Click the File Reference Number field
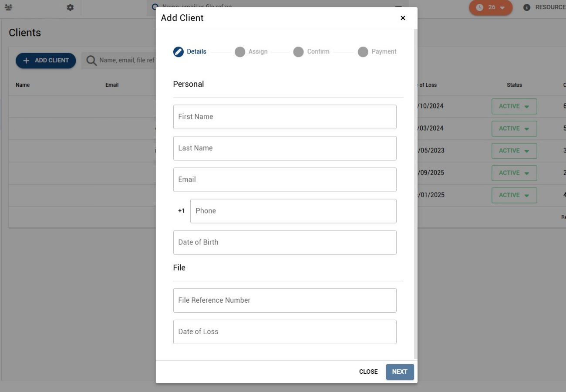The height and width of the screenshot is (392, 566). [285, 301]
